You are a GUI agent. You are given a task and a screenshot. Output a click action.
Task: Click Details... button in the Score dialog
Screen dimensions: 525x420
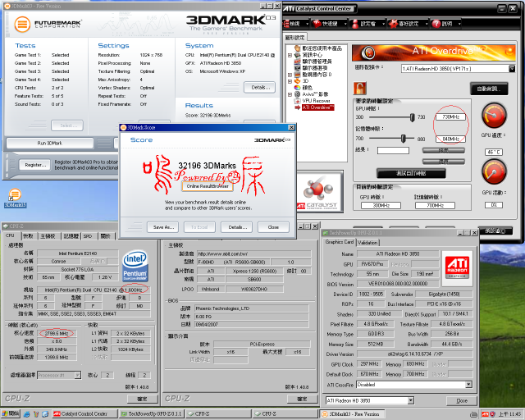[x=237, y=227]
